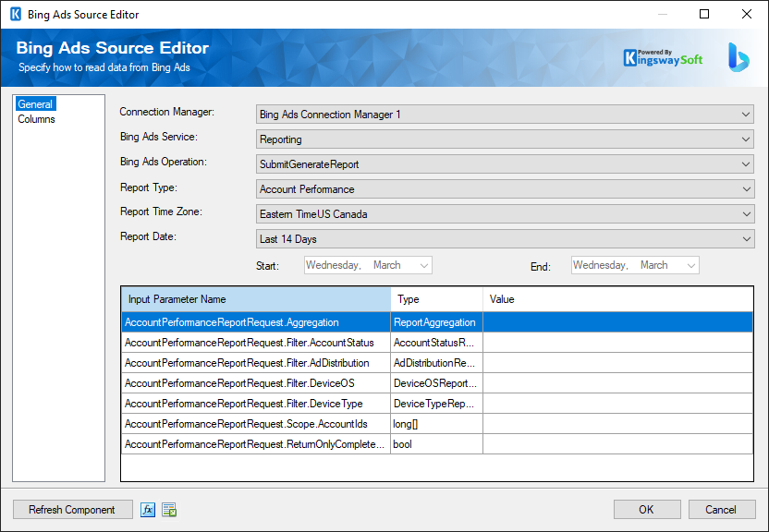Select the Filter.AccountStatus parameter row

click(437, 343)
